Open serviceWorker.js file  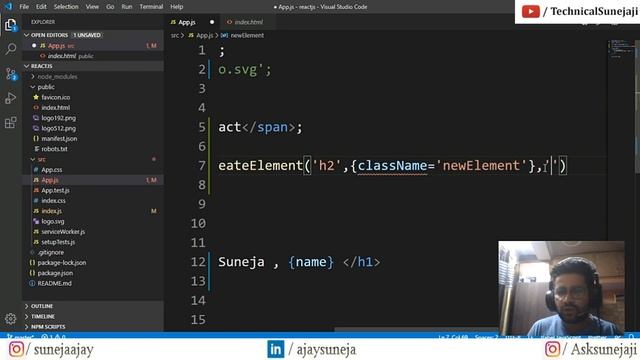[63, 231]
